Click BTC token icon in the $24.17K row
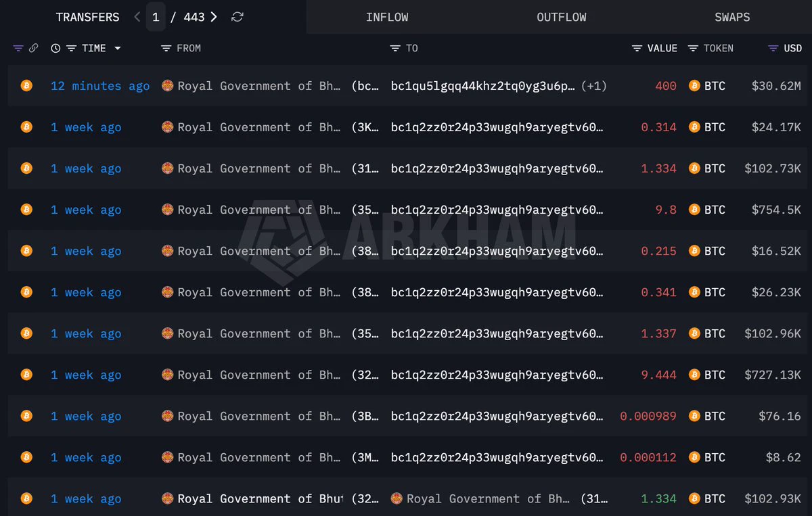812x516 pixels. coord(694,127)
